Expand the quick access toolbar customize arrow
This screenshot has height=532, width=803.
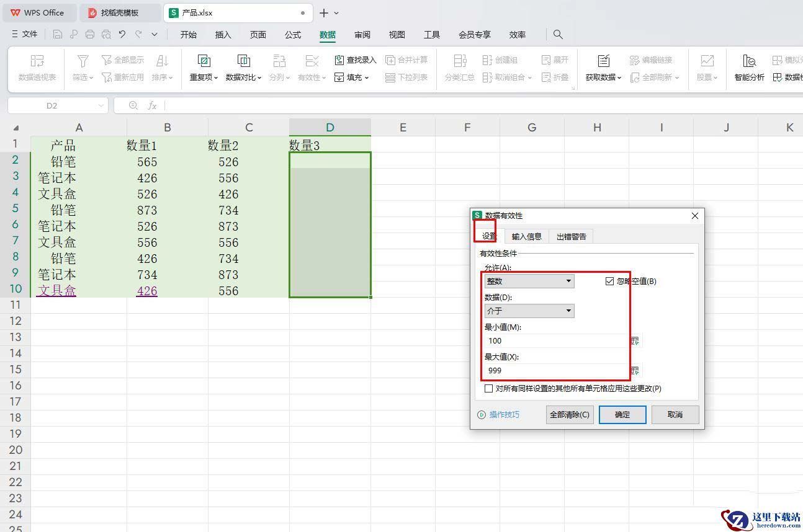[155, 35]
